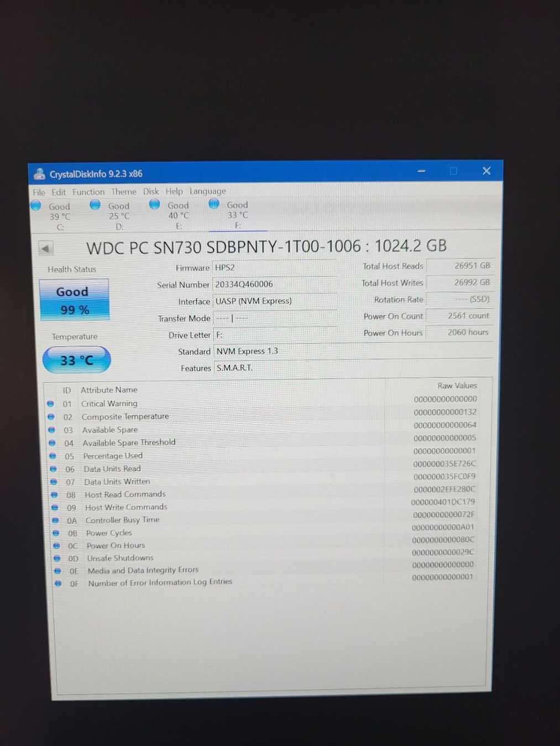Click the status dot for Composite Temperature

coord(51,417)
